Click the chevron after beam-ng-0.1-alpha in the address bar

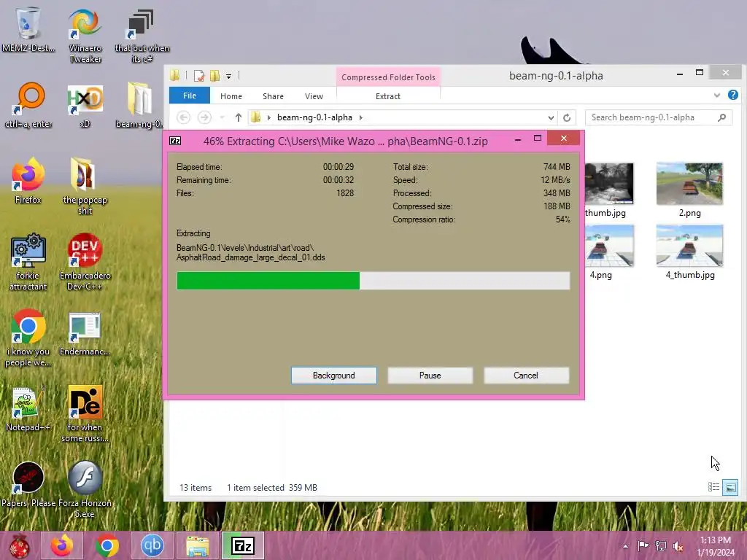click(360, 117)
